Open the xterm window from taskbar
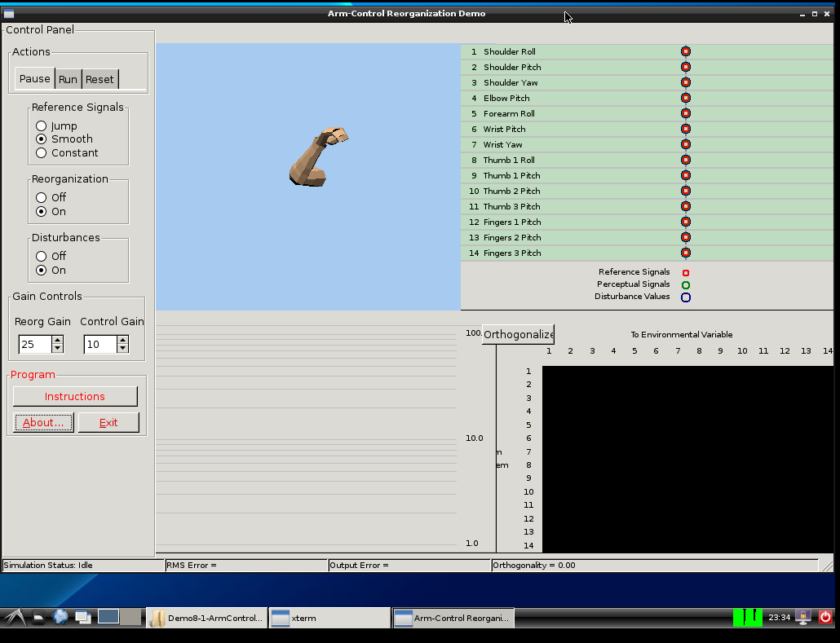 tap(329, 618)
